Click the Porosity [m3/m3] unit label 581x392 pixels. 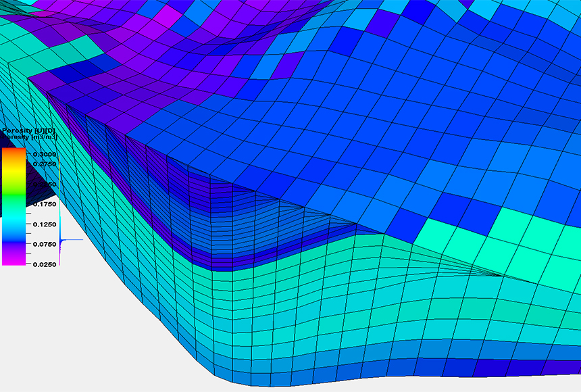(28, 139)
